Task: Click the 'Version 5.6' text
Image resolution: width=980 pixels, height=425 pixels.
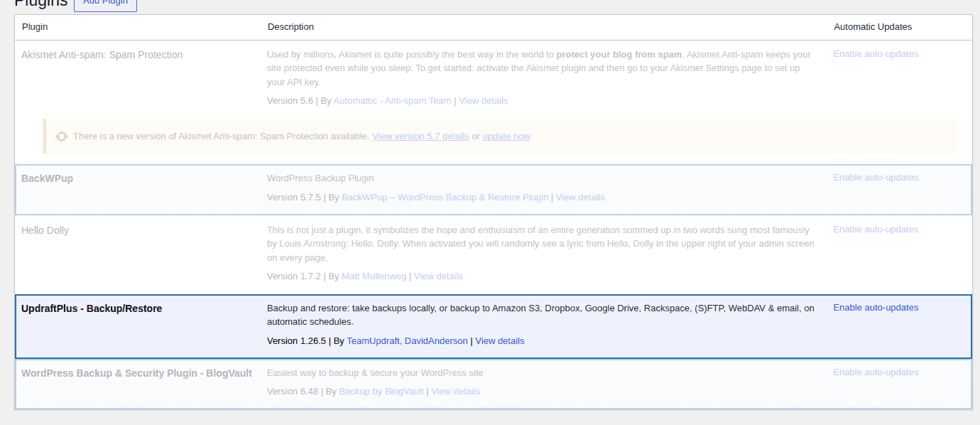Action: point(290,101)
